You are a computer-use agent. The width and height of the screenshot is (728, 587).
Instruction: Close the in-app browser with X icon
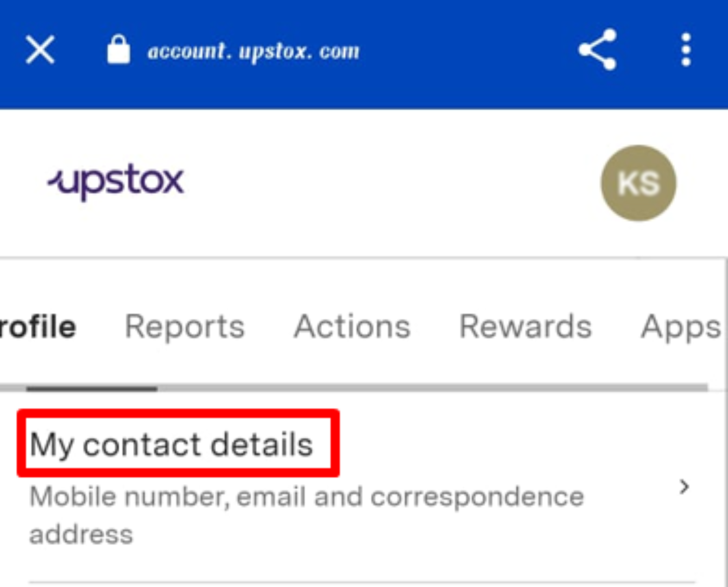point(40,50)
